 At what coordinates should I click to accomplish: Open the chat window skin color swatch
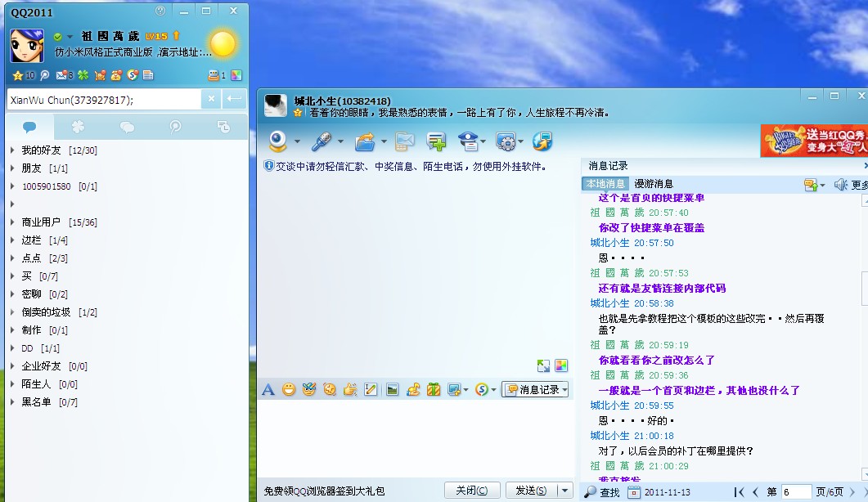(560, 365)
